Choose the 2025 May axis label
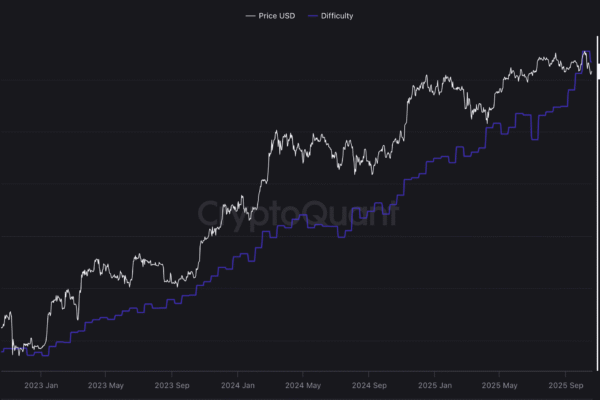 (498, 384)
